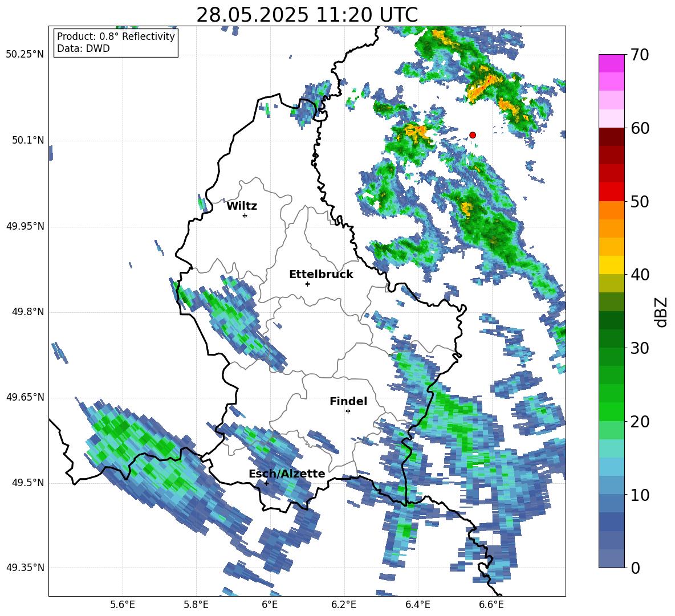Click the Esch/Alzette city label
Viewport: 675px width, 616px height.
point(287,474)
